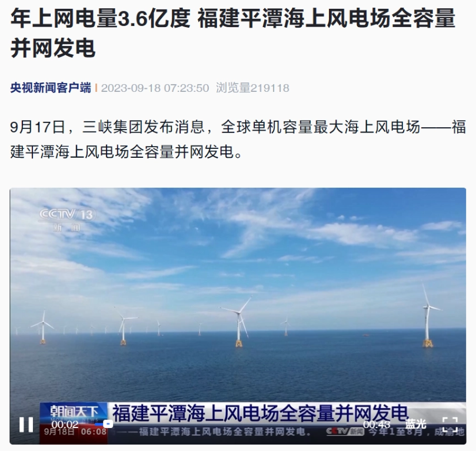
Task: Pause the video playback
Action: 26,425
